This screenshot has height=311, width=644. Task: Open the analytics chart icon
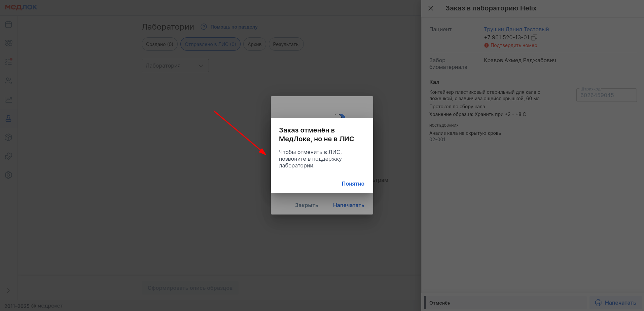8,100
